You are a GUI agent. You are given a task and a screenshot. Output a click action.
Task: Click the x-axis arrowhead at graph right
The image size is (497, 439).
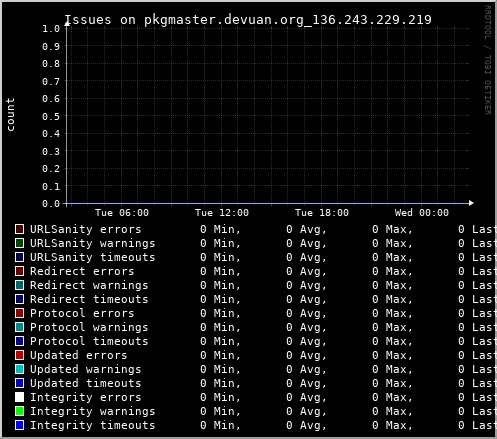[471, 203]
